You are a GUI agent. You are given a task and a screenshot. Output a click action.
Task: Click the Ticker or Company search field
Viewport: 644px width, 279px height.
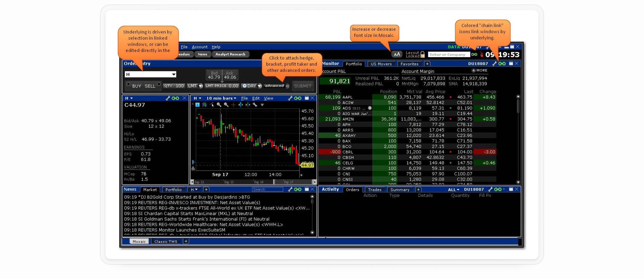[449, 55]
